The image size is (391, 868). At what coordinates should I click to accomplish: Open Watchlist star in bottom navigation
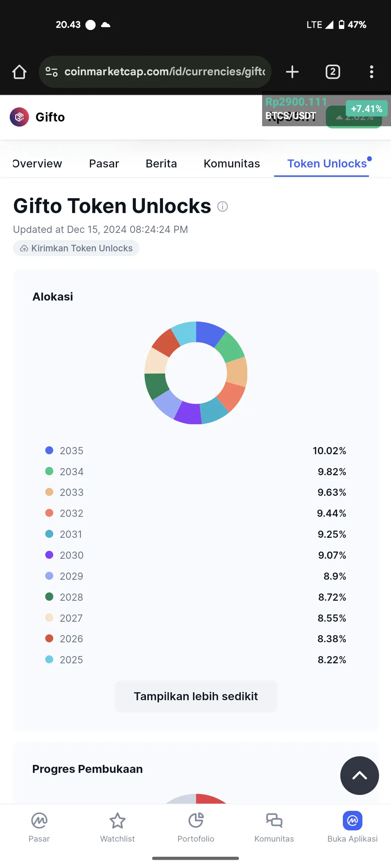click(x=117, y=826)
